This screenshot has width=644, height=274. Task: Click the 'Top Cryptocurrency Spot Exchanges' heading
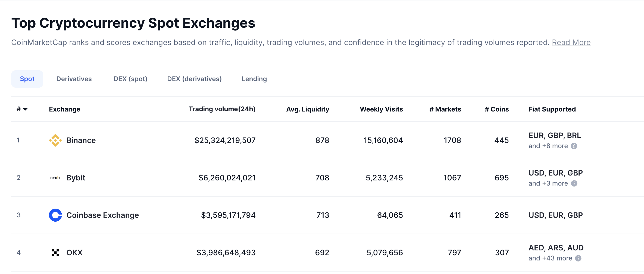[x=133, y=23]
